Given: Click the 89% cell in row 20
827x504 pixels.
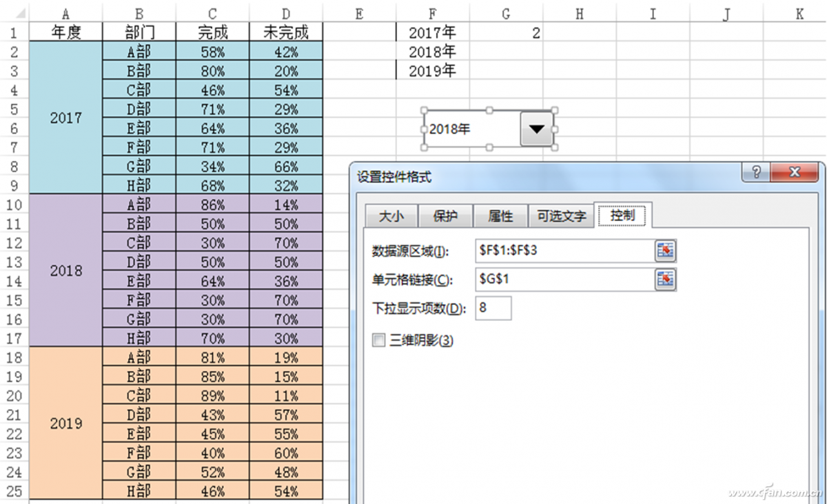Looking at the screenshot, I should [212, 395].
